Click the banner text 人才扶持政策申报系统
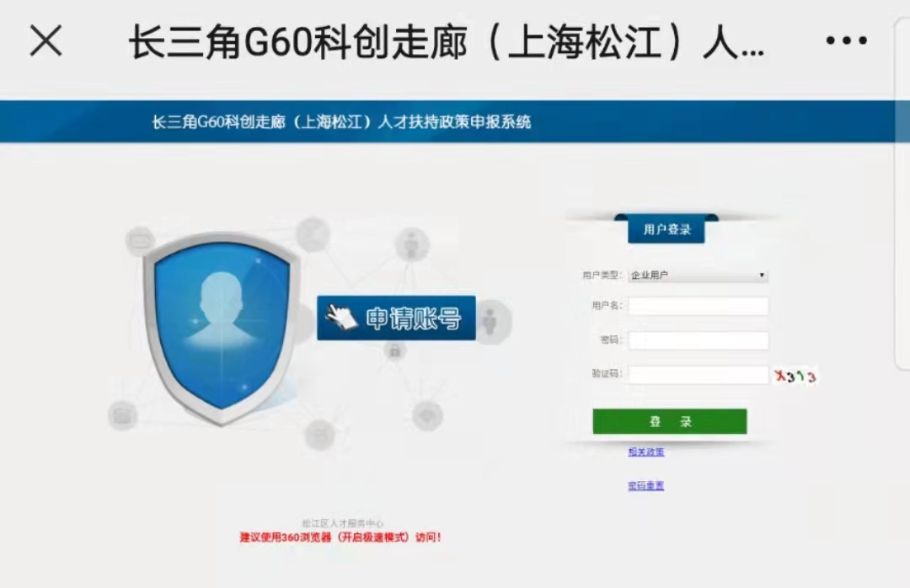This screenshot has width=910, height=588. (x=454, y=122)
